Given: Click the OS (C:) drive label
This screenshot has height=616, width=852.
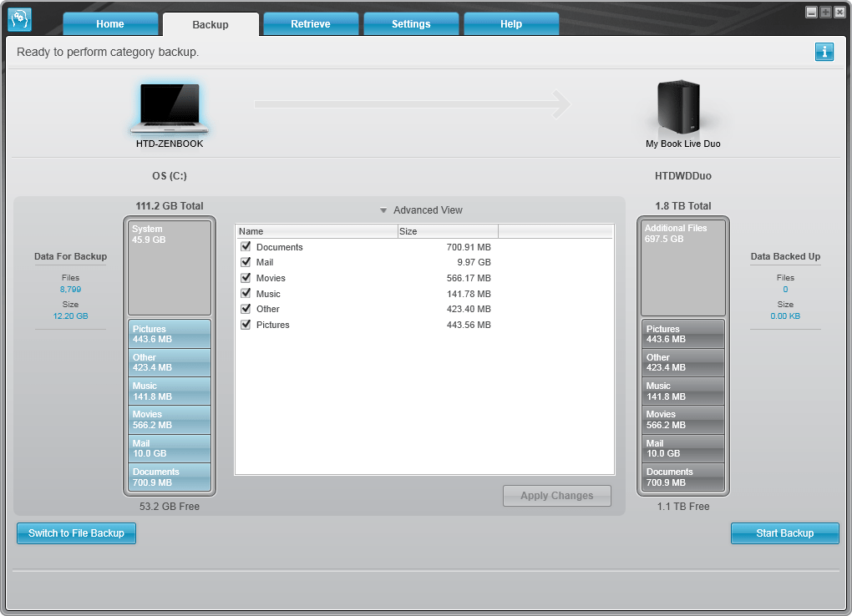Looking at the screenshot, I should pyautogui.click(x=170, y=176).
